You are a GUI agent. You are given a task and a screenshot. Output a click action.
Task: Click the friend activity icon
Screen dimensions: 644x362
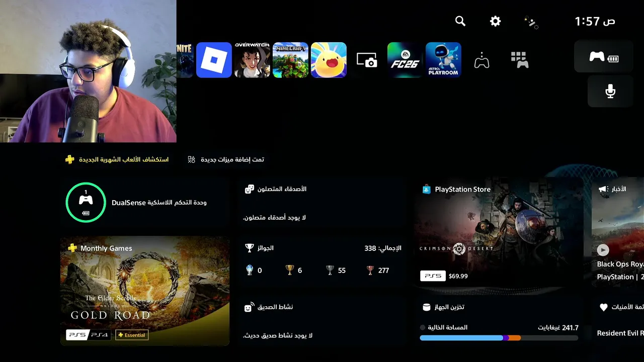[x=249, y=307]
